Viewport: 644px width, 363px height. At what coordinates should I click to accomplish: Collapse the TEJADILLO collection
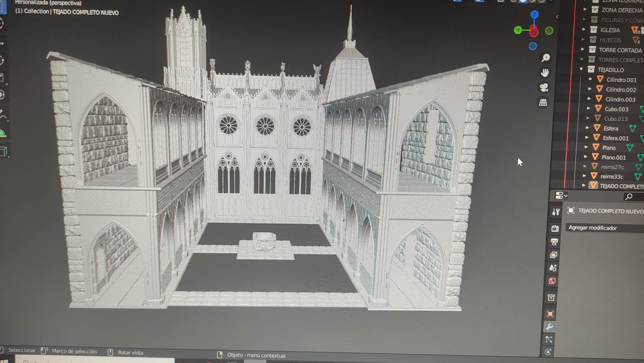click(581, 69)
